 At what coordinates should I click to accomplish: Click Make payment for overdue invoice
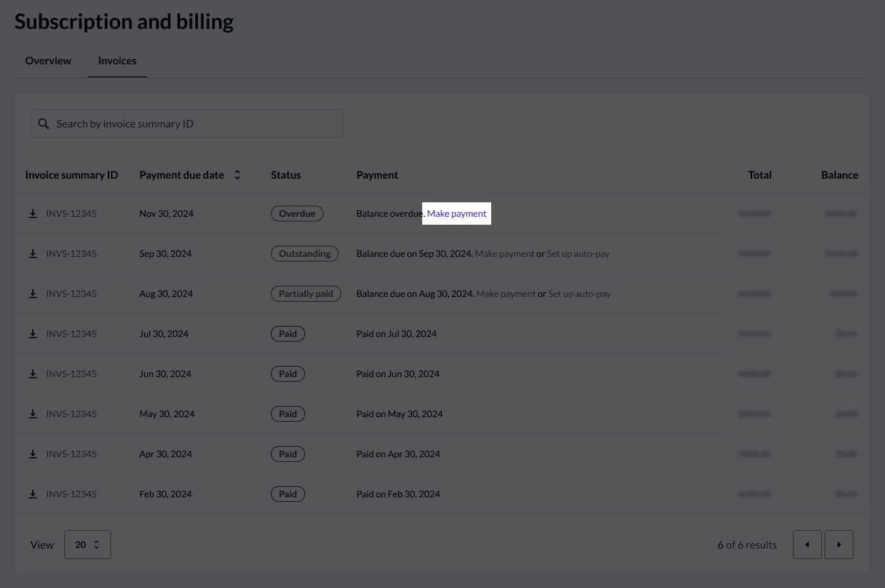[x=457, y=214]
